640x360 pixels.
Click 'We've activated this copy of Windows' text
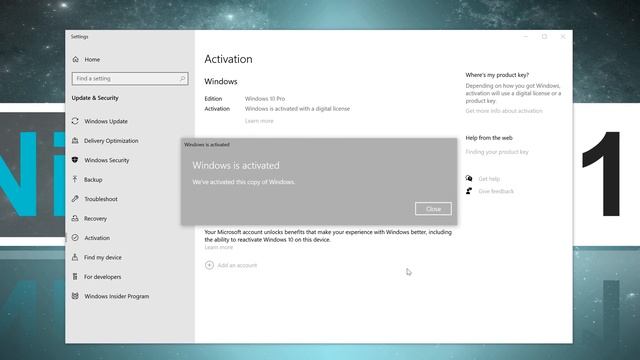(244, 182)
